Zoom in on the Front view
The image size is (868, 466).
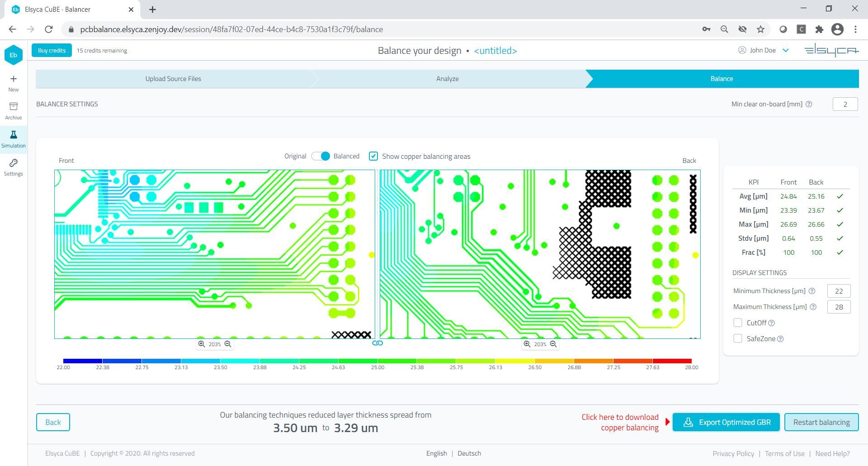tap(201, 344)
